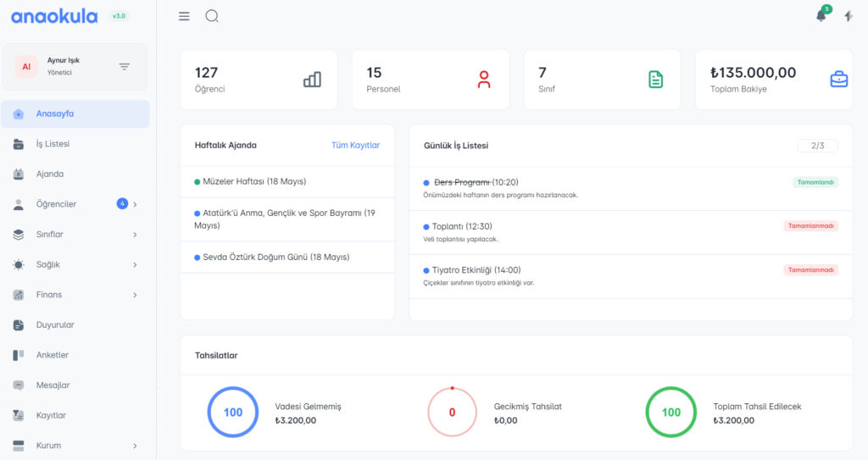Click briefcase icon on Toplam Bakiye card
Viewport: 868px width, 460px height.
click(x=838, y=80)
